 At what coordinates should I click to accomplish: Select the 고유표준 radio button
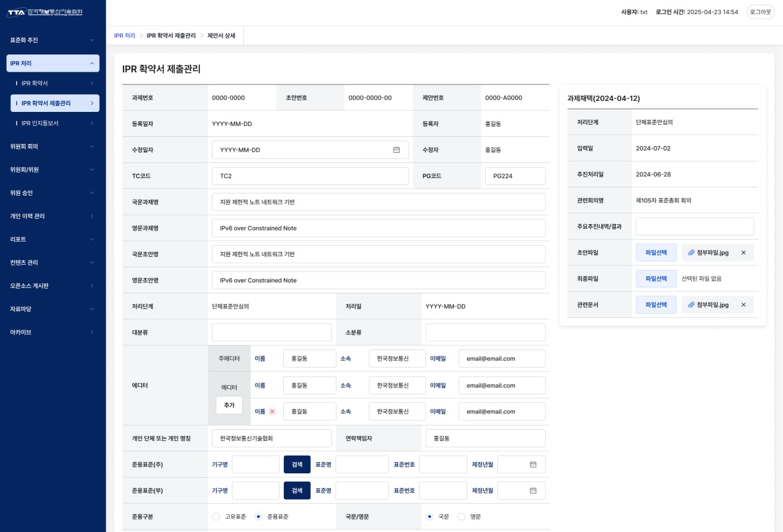click(x=216, y=517)
